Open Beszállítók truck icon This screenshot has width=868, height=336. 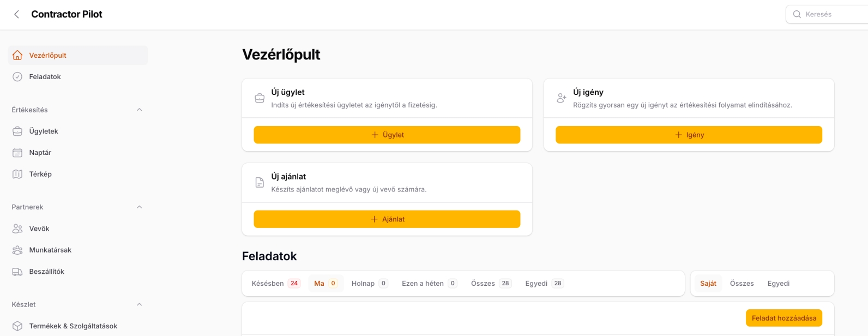coord(17,272)
